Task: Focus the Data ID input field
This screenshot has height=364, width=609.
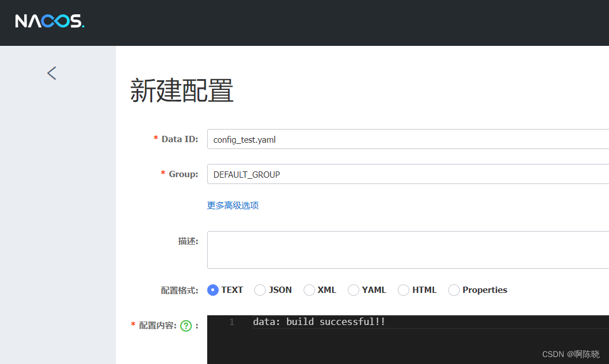Action: (408, 139)
